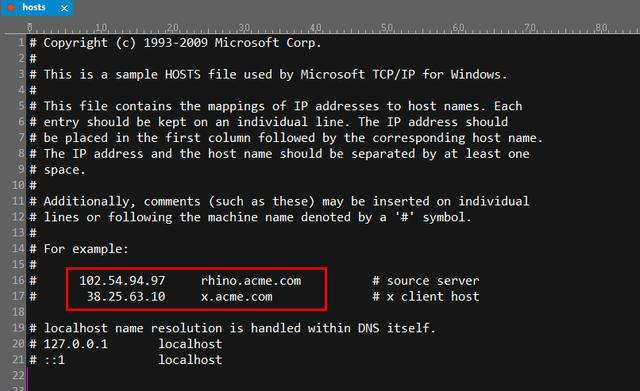Click the 'For example:' comment line
Viewport: 640px width, 391px height.
tap(79, 249)
